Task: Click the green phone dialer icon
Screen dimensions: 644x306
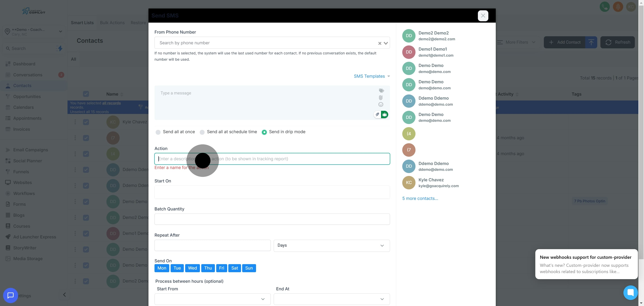Action: pos(604,7)
